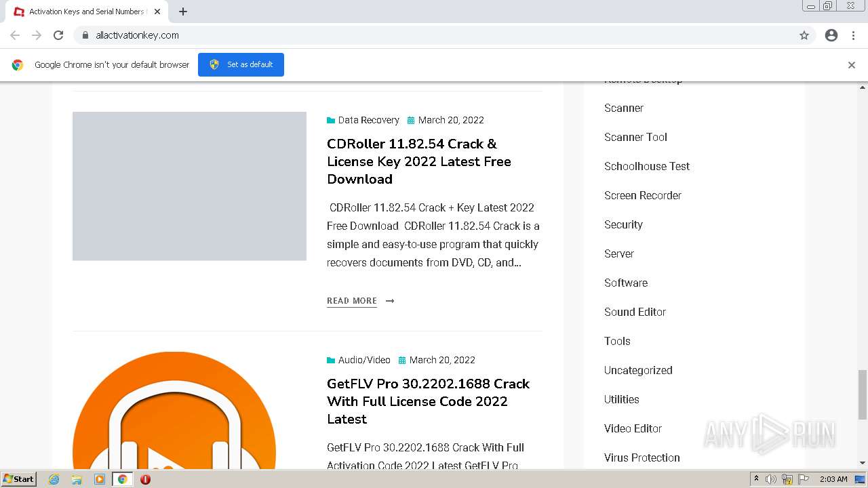This screenshot has width=868, height=488.
Task: Click the calendar icon on CDRoller post
Action: point(411,121)
